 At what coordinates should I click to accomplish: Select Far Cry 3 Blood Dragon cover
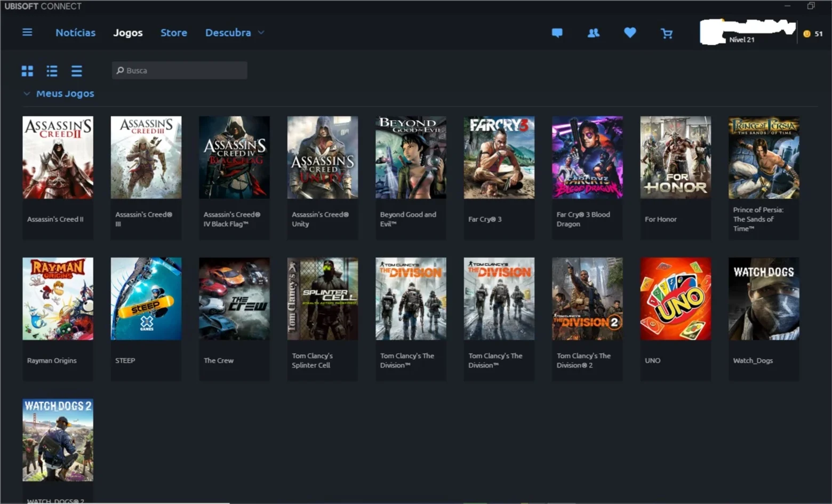point(587,157)
